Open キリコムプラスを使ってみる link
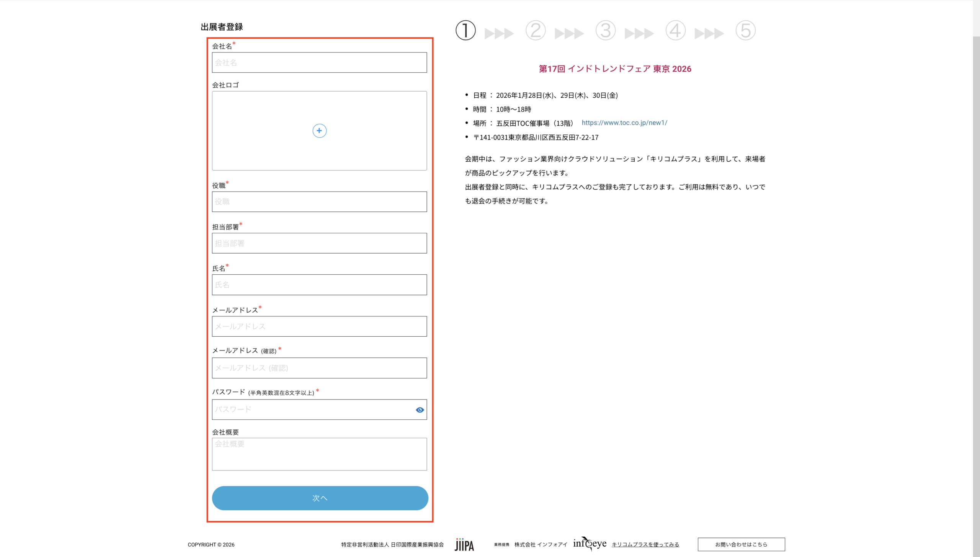The height and width of the screenshot is (557, 980). tap(645, 544)
